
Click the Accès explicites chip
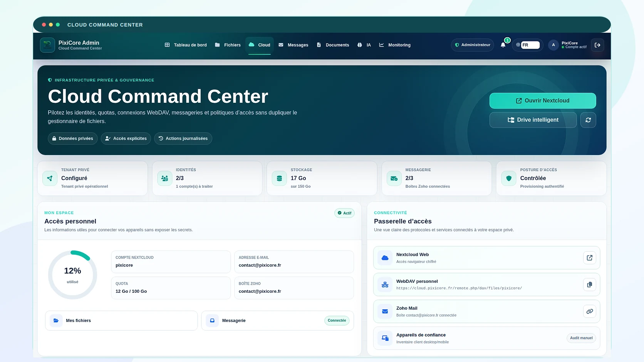(126, 138)
